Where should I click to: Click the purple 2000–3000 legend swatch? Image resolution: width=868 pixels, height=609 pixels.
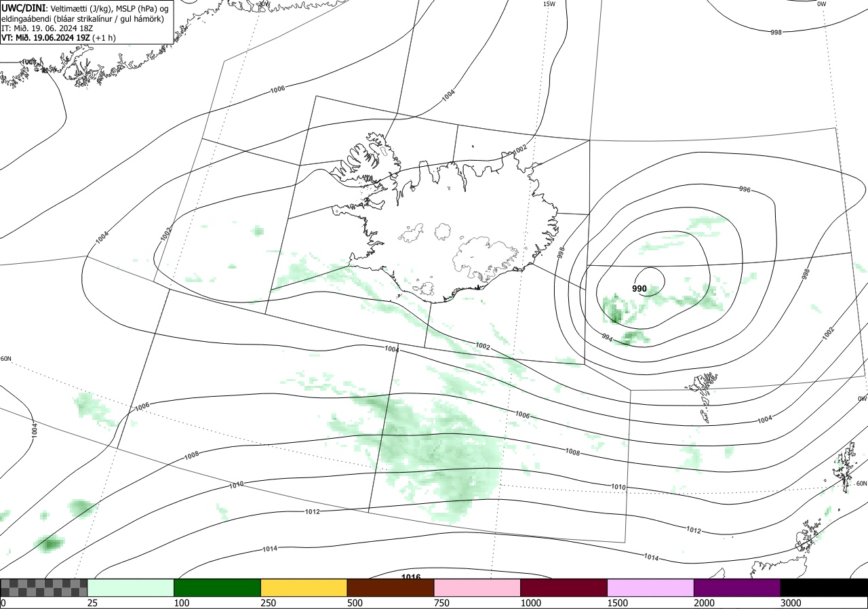(x=737, y=587)
